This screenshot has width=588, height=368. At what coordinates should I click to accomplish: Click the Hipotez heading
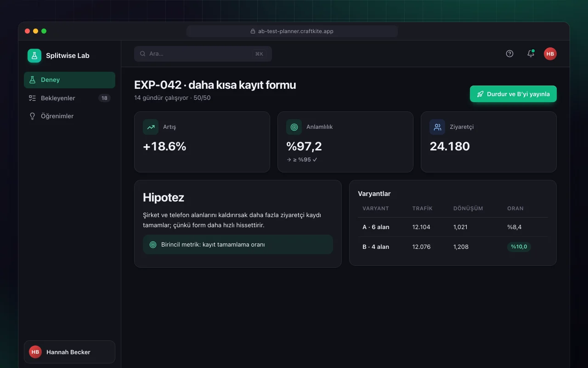[164, 197]
